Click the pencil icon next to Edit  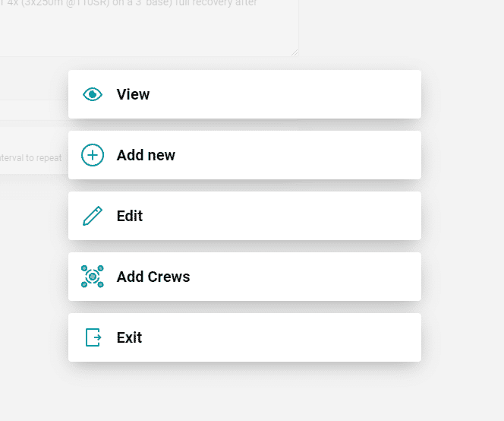coord(93,216)
